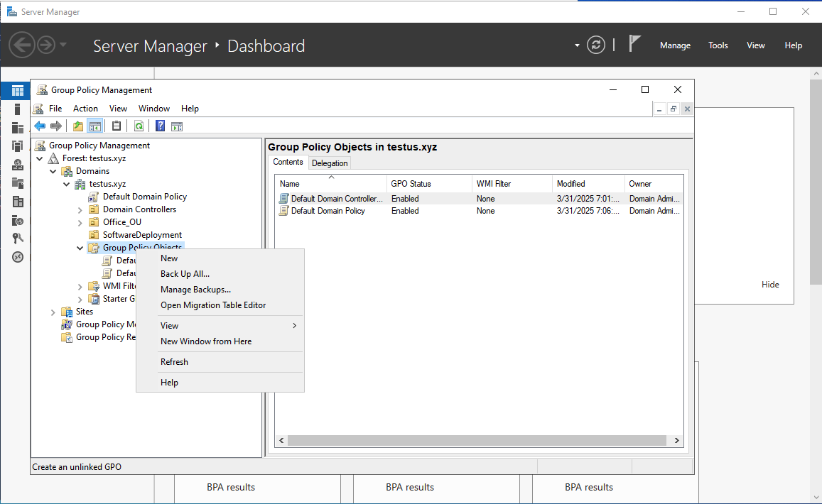
Task: Click the Up One Level folder icon
Action: [x=78, y=126]
